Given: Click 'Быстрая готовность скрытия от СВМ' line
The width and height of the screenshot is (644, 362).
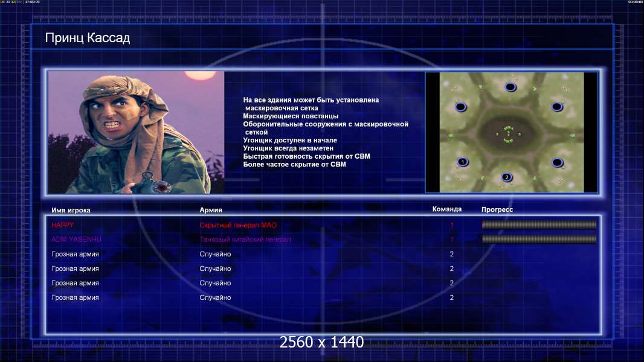Looking at the screenshot, I should click(x=306, y=156).
